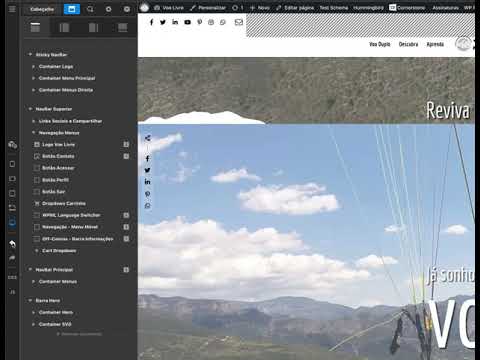
Task: Click badge icon beside Off-Canvas - Barra Informações
Action: [126, 239]
